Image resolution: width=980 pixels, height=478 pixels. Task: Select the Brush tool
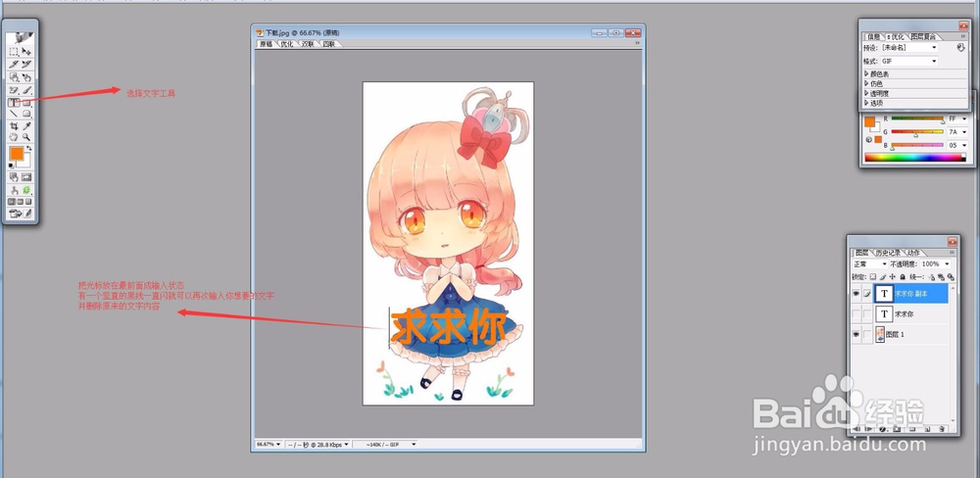(26, 90)
